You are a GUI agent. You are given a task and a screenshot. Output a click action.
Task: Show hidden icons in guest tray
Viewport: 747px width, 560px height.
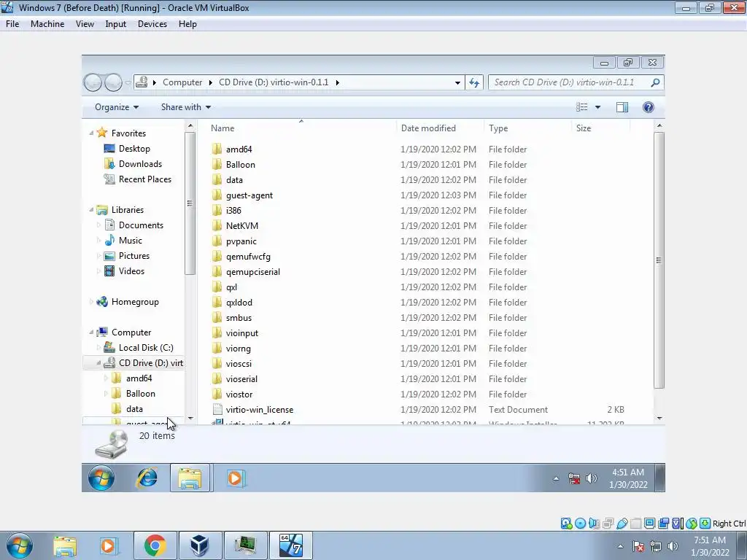click(x=556, y=478)
